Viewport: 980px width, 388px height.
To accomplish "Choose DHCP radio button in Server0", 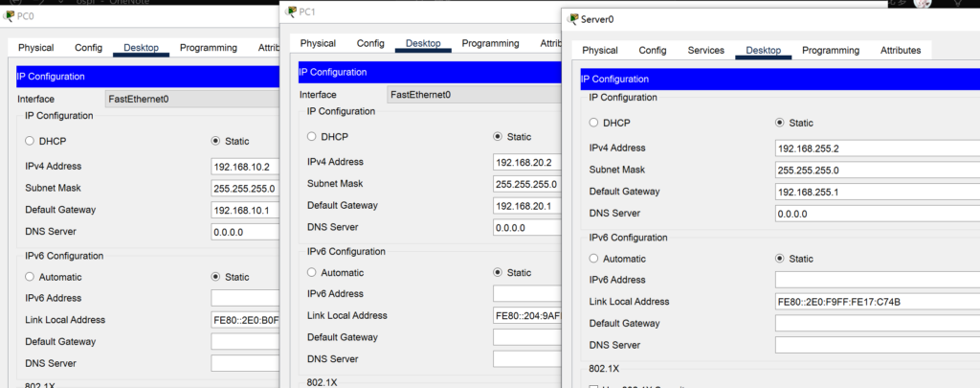I will click(594, 123).
